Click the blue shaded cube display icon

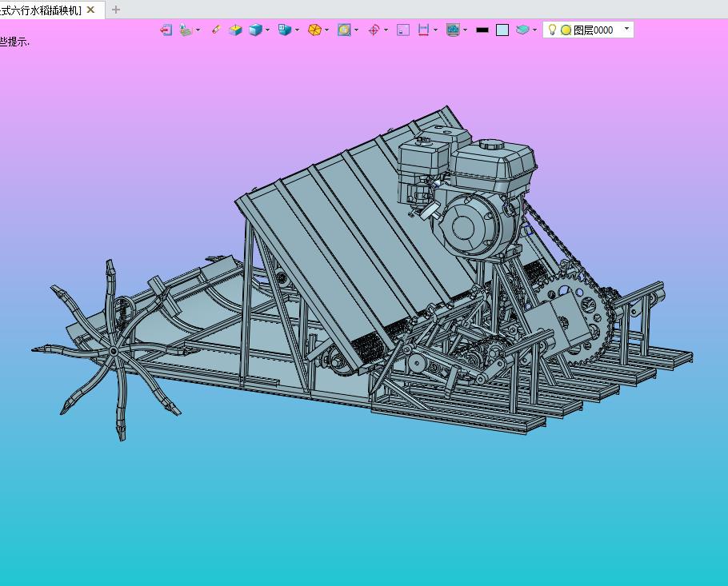point(255,30)
